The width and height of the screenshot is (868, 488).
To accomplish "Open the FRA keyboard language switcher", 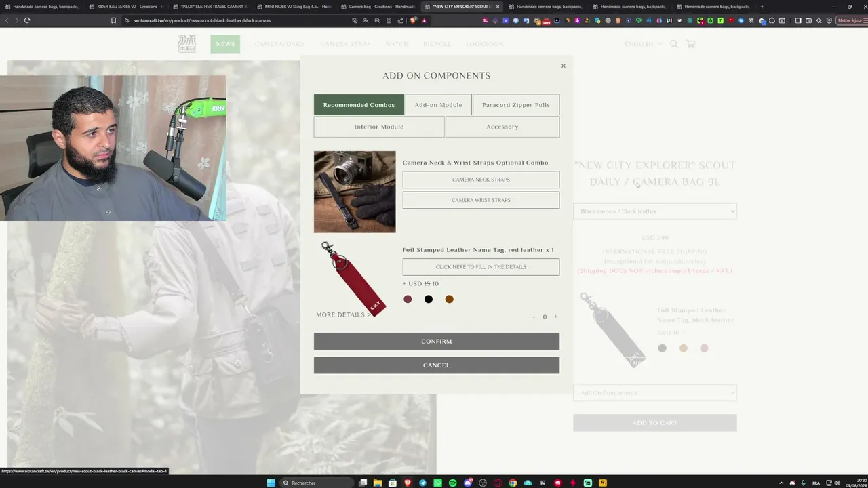I will 816,483.
